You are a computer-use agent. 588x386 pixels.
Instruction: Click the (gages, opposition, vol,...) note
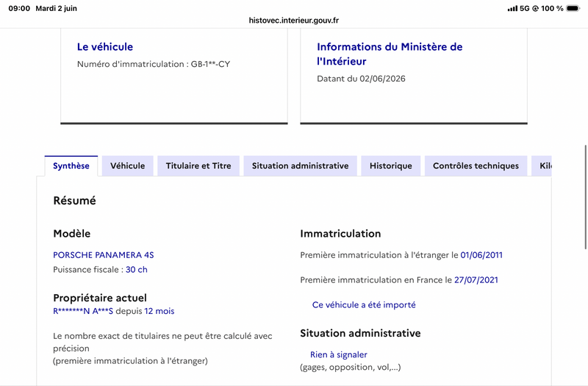351,367
